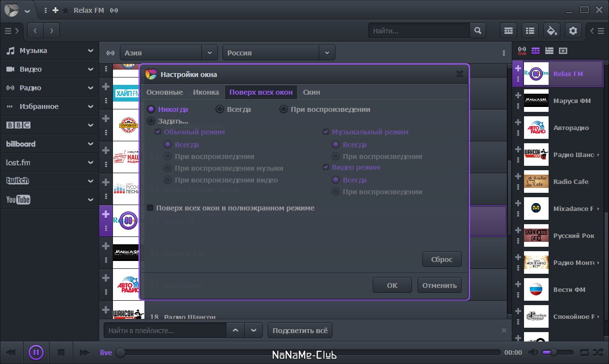Click the playback progress bar
This screenshot has height=364, width=609.
(309, 352)
